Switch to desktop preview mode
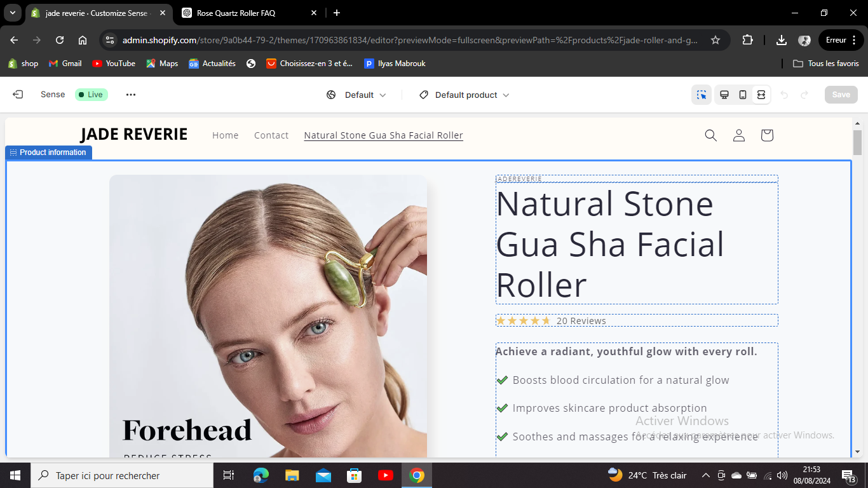The height and width of the screenshot is (488, 868). tap(724, 95)
